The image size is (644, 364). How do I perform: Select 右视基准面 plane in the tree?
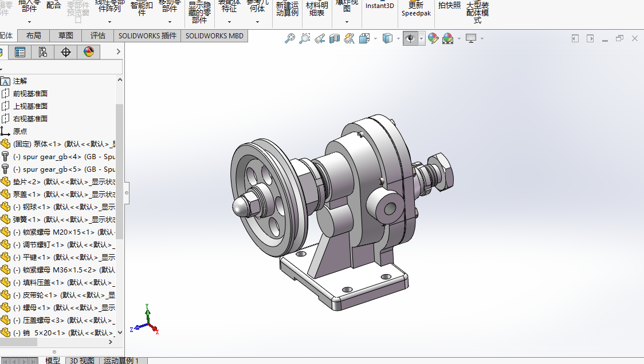click(30, 118)
